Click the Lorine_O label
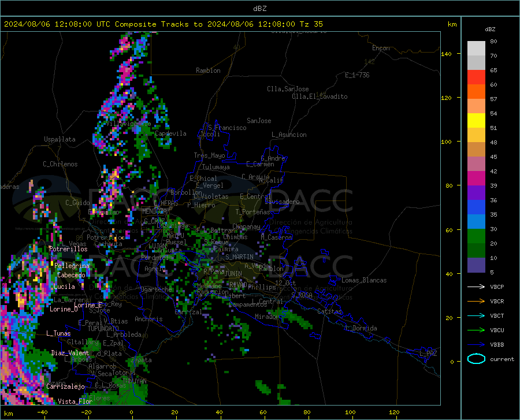Viewport: 520px width, 420px height. pos(64,309)
